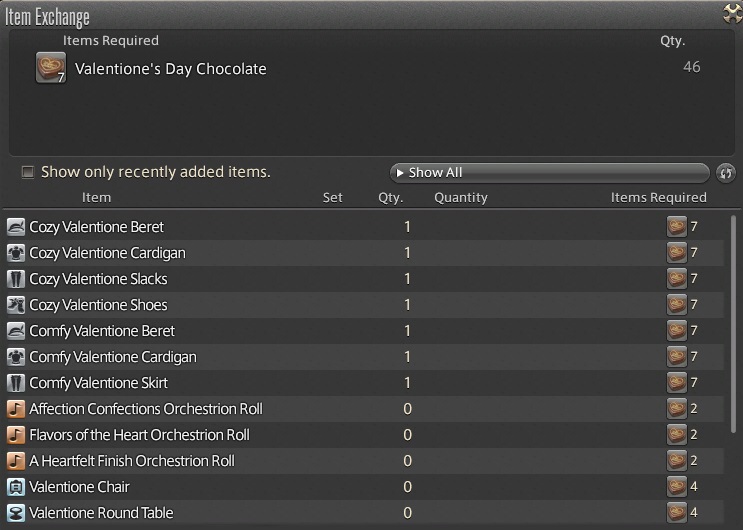
Task: Select A Heartfelt Finish Orchestrion Roll
Action: click(132, 461)
